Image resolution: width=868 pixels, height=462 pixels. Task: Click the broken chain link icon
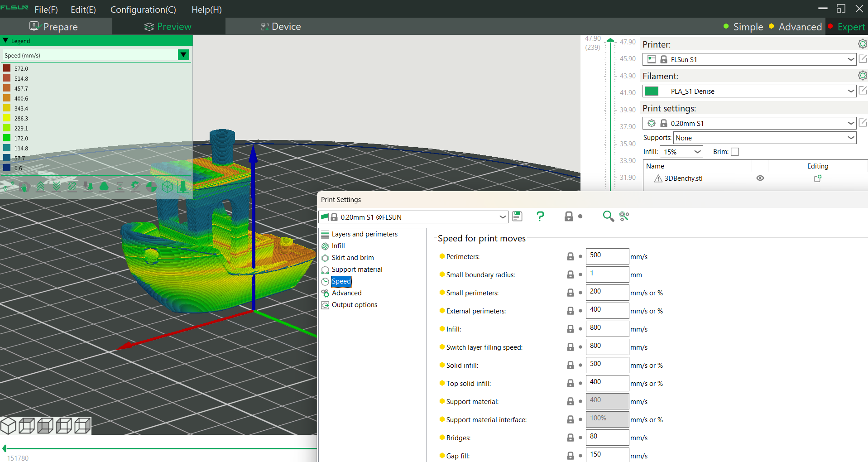[72, 187]
